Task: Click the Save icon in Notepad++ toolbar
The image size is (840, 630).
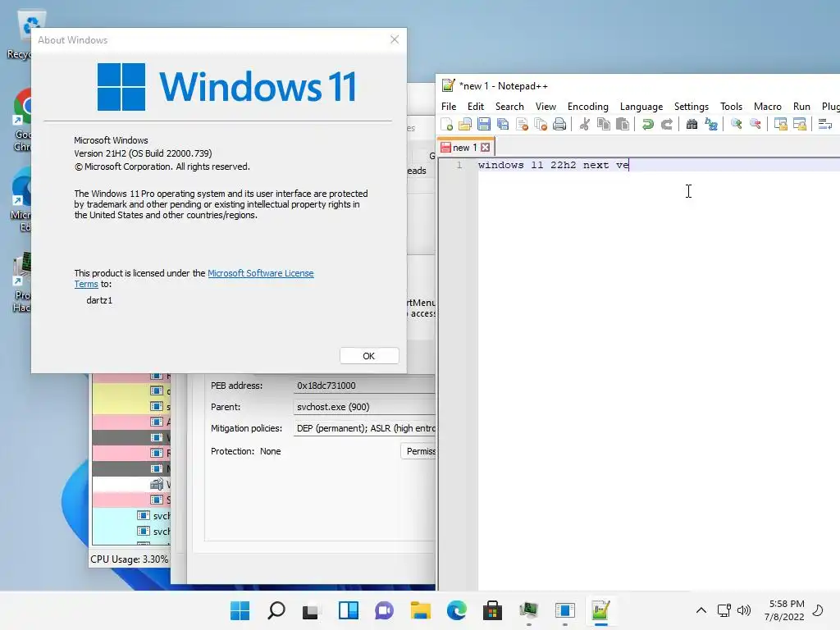Action: tap(484, 125)
